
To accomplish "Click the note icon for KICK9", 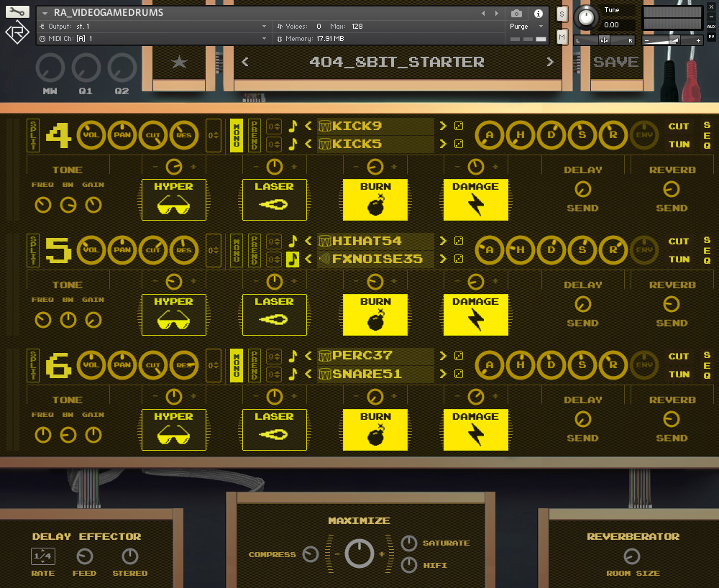I will (293, 126).
